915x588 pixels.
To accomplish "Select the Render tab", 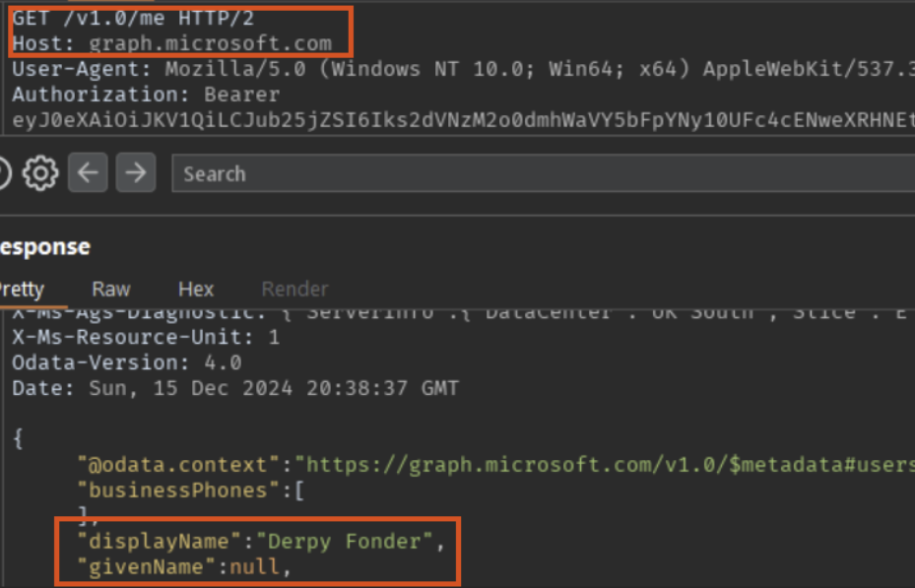I will [294, 290].
